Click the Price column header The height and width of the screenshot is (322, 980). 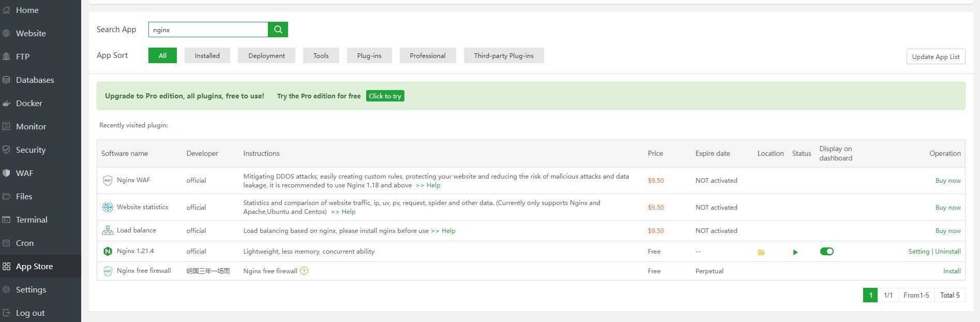655,153
